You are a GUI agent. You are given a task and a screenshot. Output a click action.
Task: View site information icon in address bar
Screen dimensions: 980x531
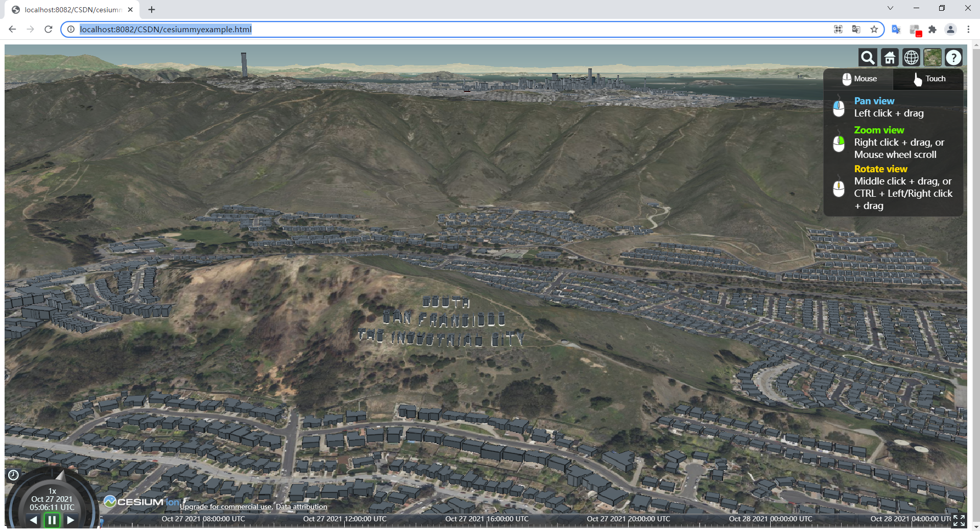(x=71, y=30)
